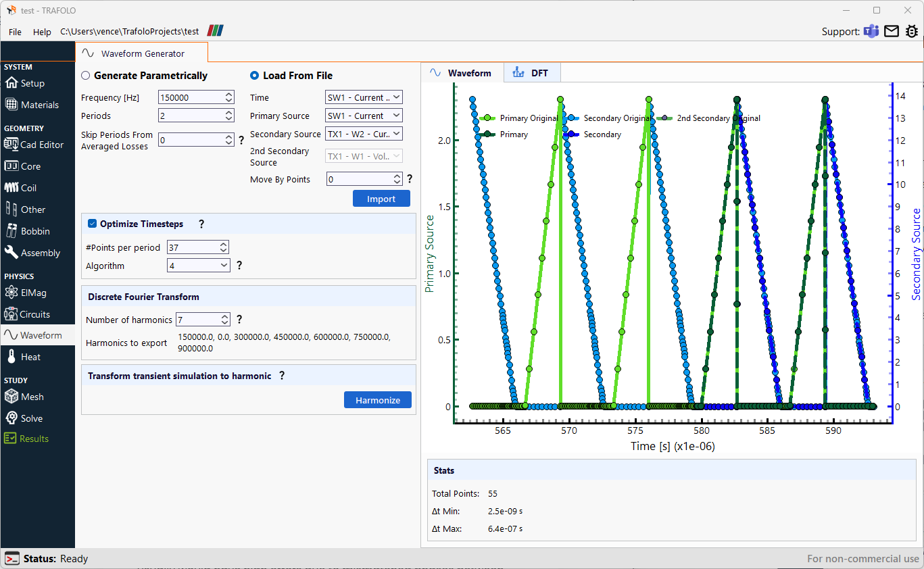Open the Heat thermometer icon

(11, 357)
